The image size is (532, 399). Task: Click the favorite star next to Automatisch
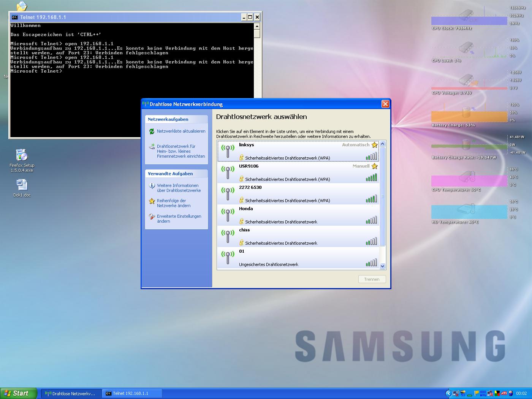(375, 145)
